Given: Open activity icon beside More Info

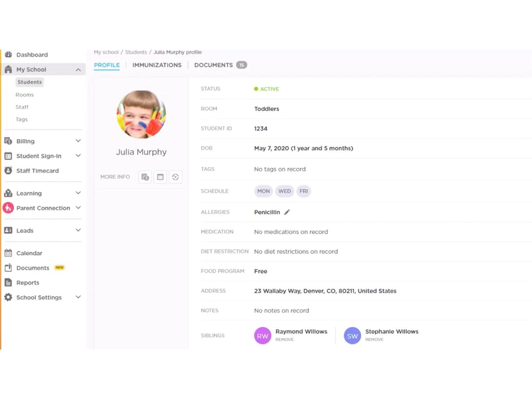Looking at the screenshot, I should [175, 177].
